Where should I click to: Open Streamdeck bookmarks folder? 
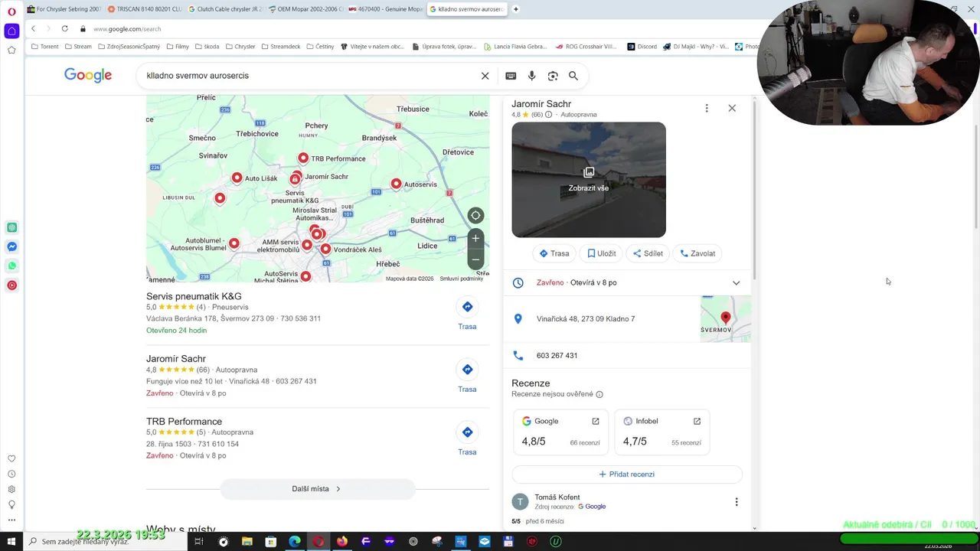[281, 47]
